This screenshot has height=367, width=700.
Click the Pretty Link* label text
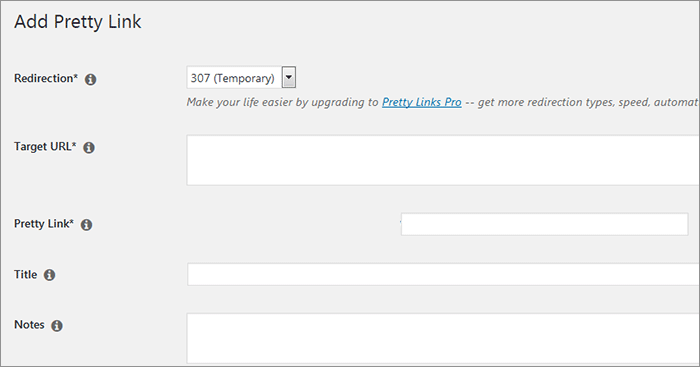tap(44, 224)
